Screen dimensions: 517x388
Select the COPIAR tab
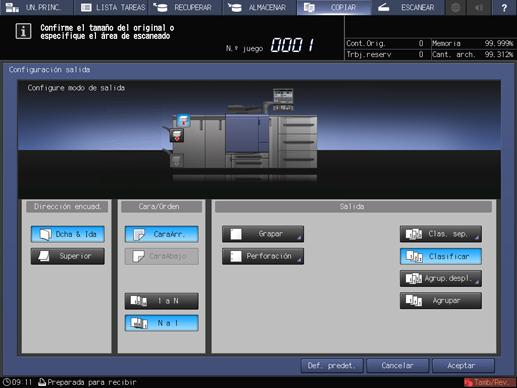pos(334,7)
